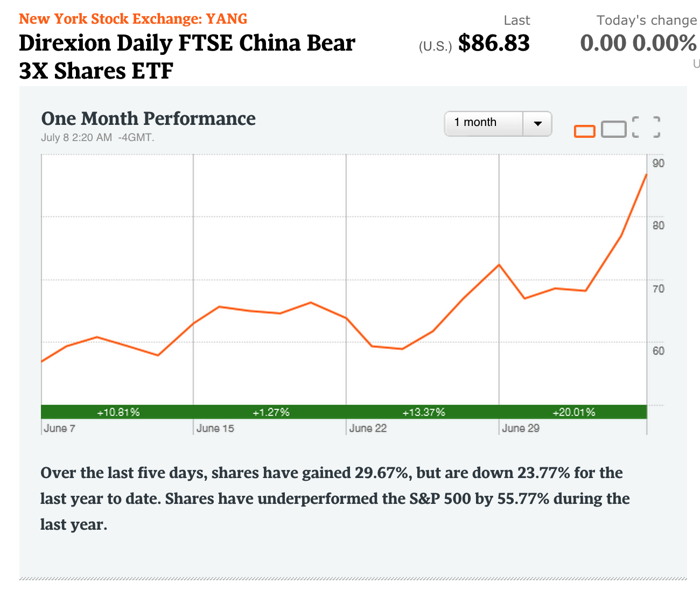Click the $86.83 last price value
700x590 pixels.
click(494, 44)
